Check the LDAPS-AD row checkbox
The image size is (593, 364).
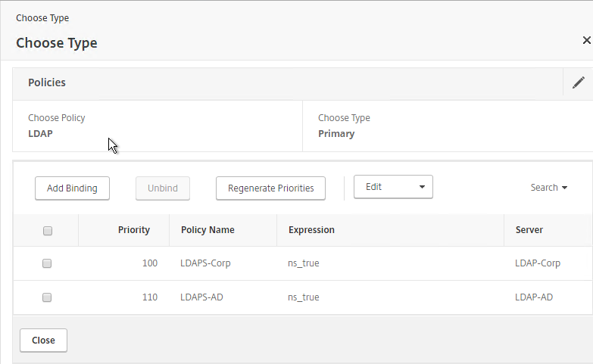click(47, 297)
